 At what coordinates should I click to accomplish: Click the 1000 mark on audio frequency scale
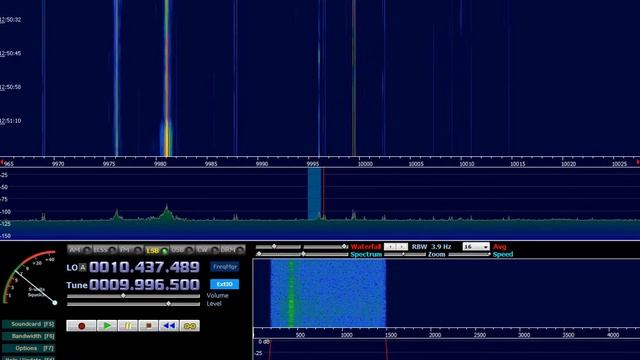[x=347, y=335]
